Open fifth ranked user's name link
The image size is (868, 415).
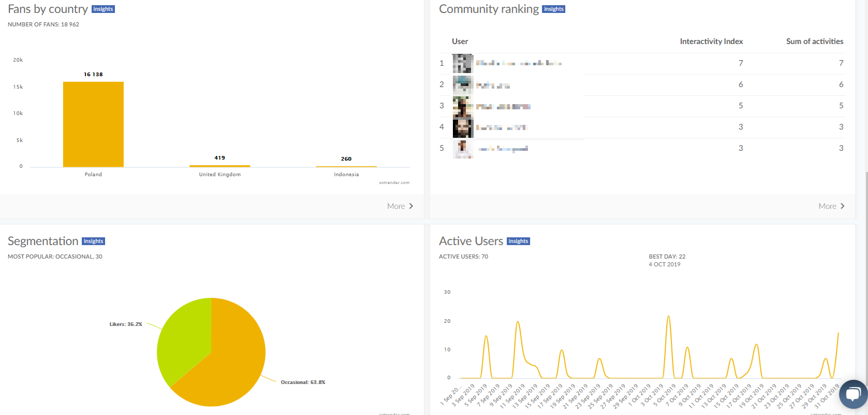503,149
